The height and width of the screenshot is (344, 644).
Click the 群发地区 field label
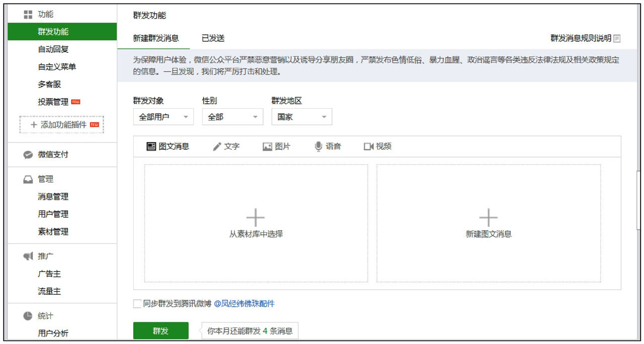(x=287, y=101)
